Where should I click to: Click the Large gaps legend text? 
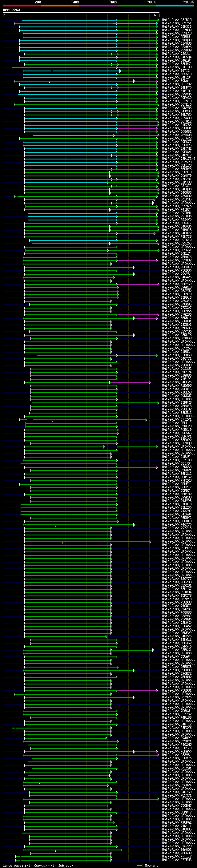tap(37, 865)
